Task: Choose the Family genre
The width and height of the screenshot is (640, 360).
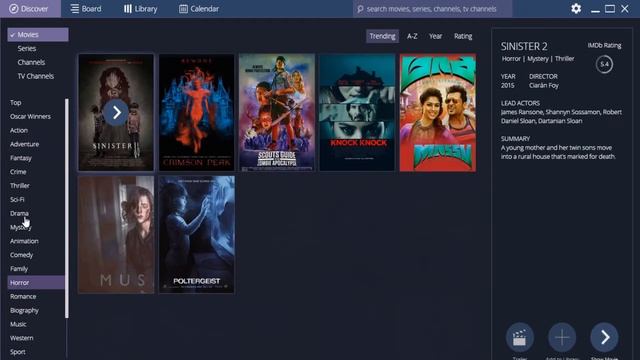Action: tap(19, 269)
